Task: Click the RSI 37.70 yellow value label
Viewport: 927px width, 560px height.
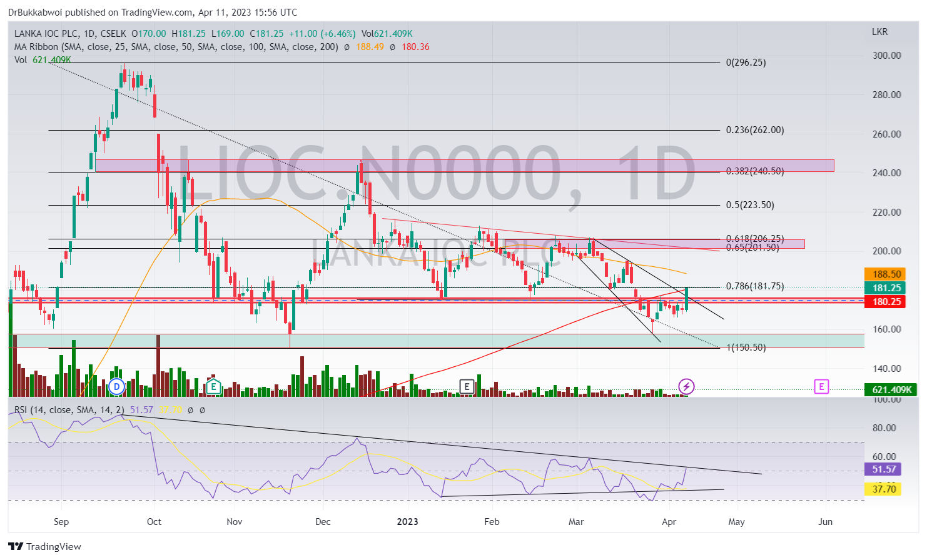Action: [883, 489]
